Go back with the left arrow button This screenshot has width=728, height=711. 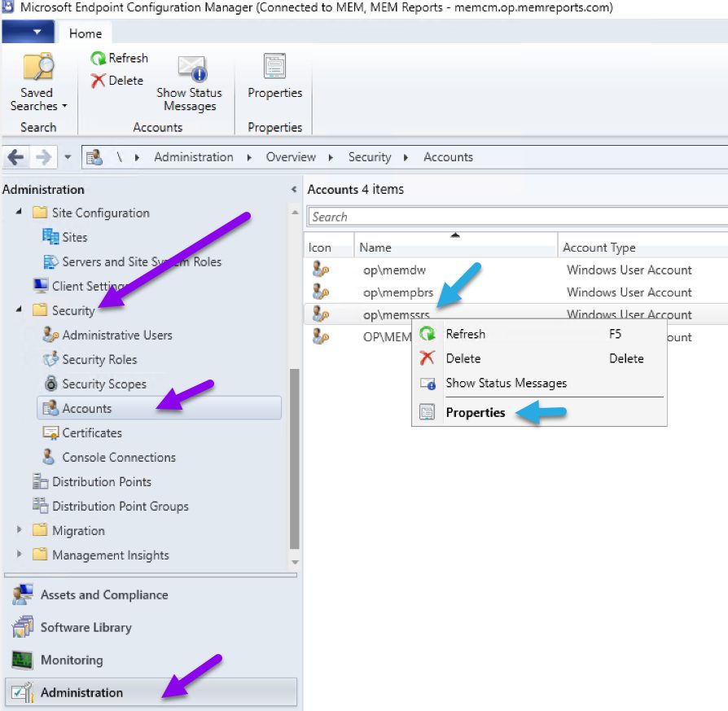tap(15, 157)
